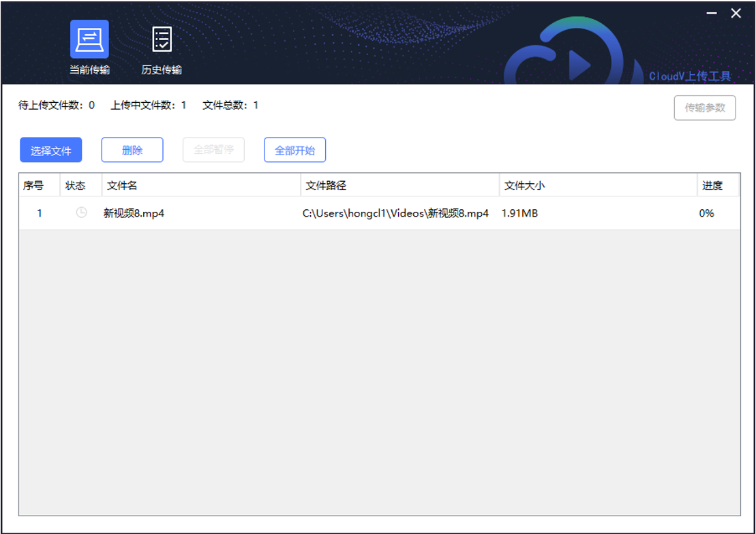Click the 全部开始 button
Screen dimensions: 756x534
[294, 150]
